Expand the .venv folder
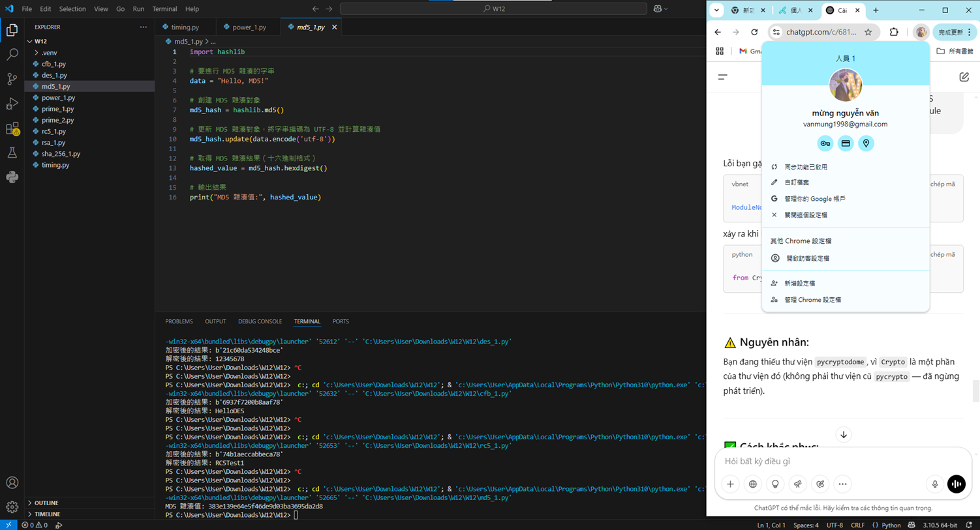Viewport: 980px width, 530px height. click(49, 53)
